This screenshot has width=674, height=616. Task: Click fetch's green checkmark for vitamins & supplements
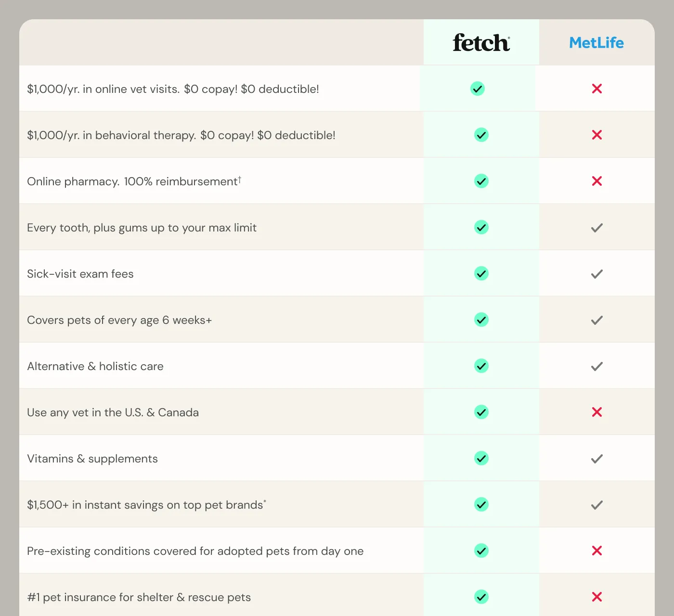pos(481,458)
